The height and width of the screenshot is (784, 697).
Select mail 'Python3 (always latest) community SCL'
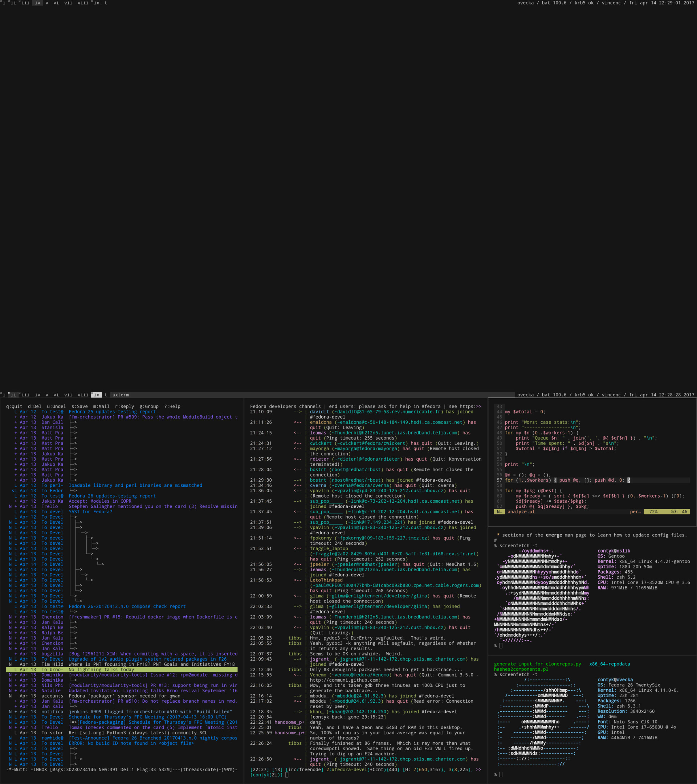click(x=122, y=732)
